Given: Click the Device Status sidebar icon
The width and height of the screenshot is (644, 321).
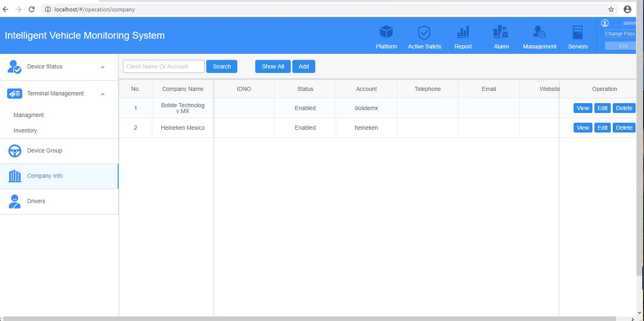Looking at the screenshot, I should tap(14, 66).
